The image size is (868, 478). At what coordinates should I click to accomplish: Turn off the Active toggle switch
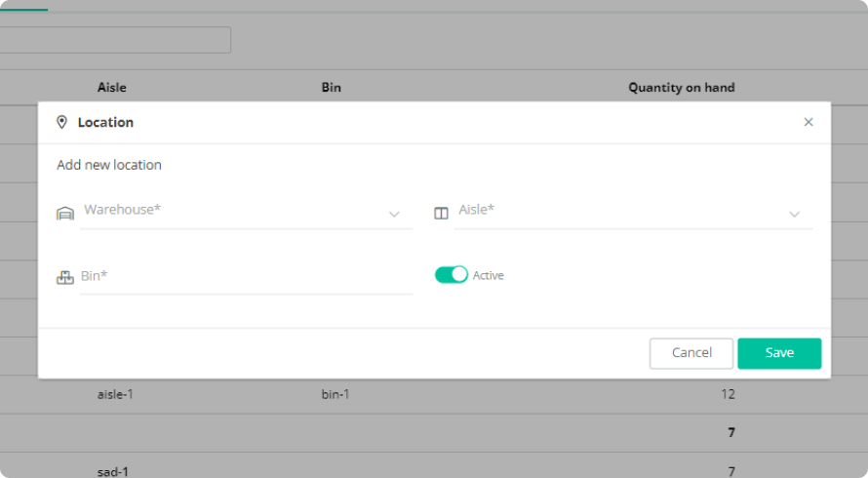pos(452,275)
